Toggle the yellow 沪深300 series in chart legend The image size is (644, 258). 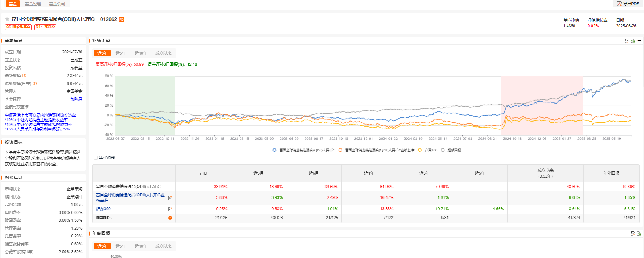427,150
